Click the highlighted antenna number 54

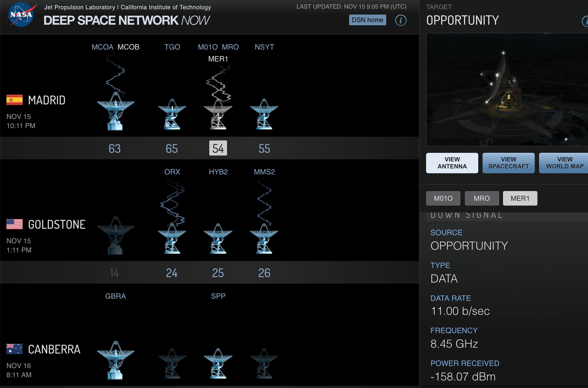[218, 148]
